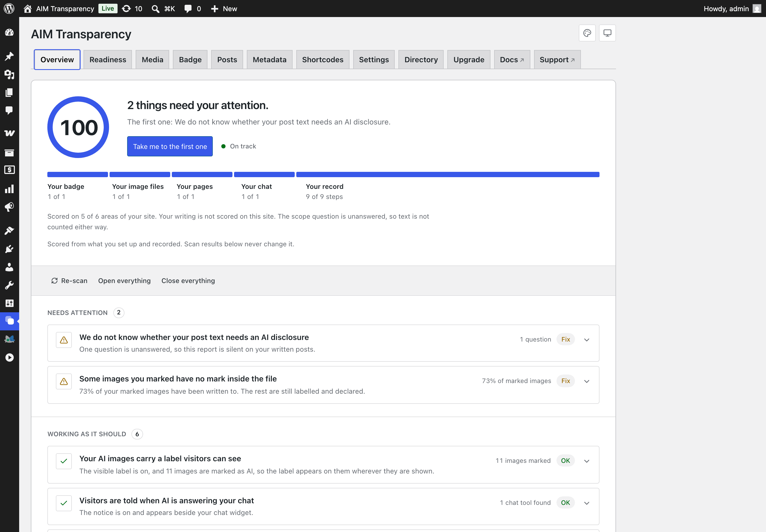Click the plus New content icon
Viewport: 766px width, 532px height.
(215, 9)
